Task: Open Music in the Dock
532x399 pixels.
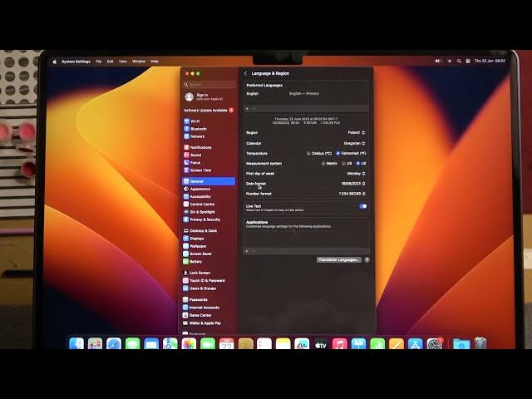Action: 340,343
